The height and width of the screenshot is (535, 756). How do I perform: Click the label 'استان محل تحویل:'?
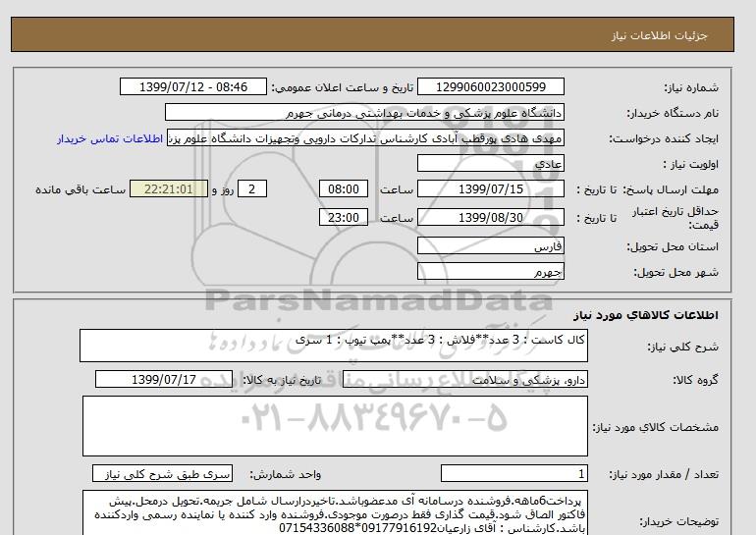[x=673, y=246]
